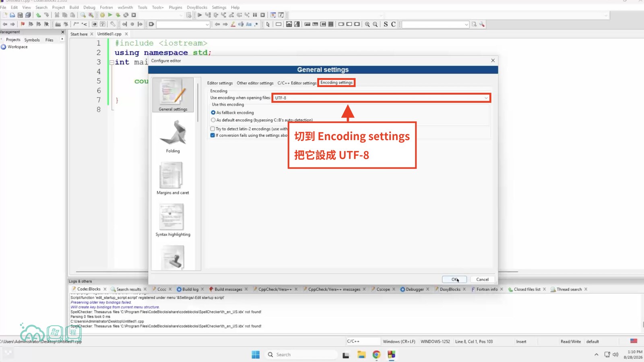Click the Save file toolbar icon
Image resolution: width=644 pixels, height=362 pixels.
(x=20, y=15)
